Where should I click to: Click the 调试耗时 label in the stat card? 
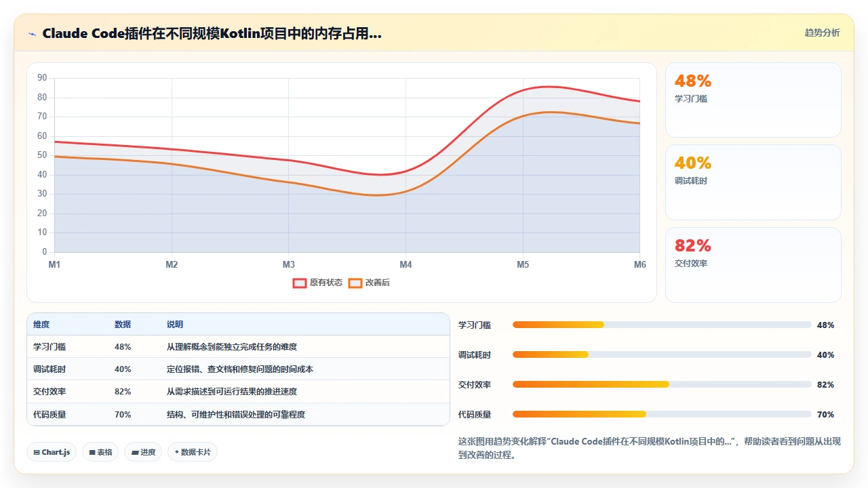coord(691,181)
